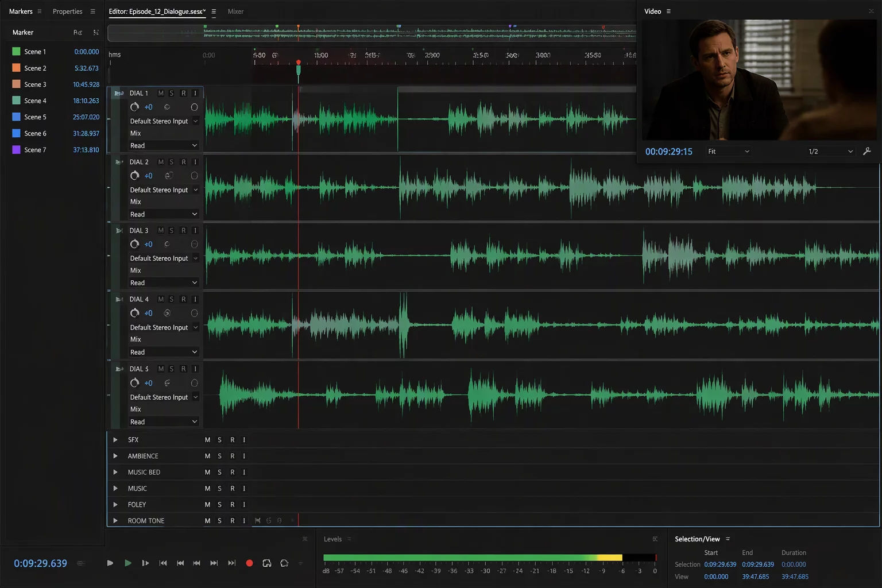The width and height of the screenshot is (882, 588).
Task: Click the DIAL 1 volume knob
Action: coord(134,107)
